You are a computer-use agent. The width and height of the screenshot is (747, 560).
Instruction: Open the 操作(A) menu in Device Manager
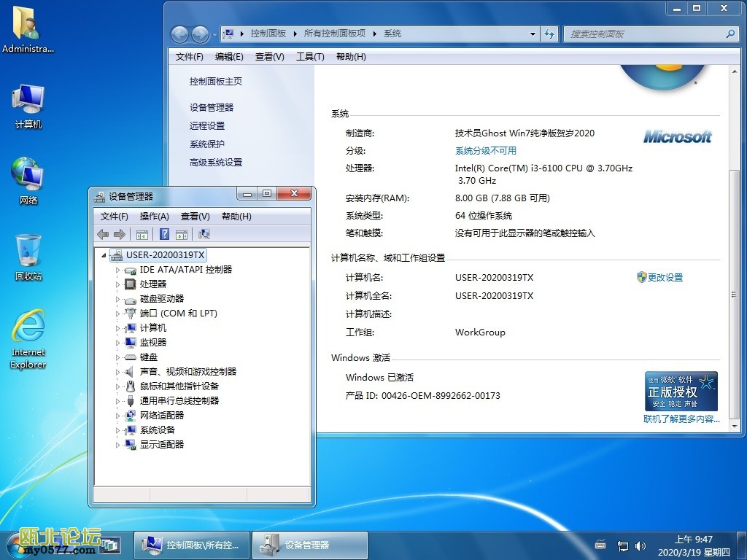[154, 217]
